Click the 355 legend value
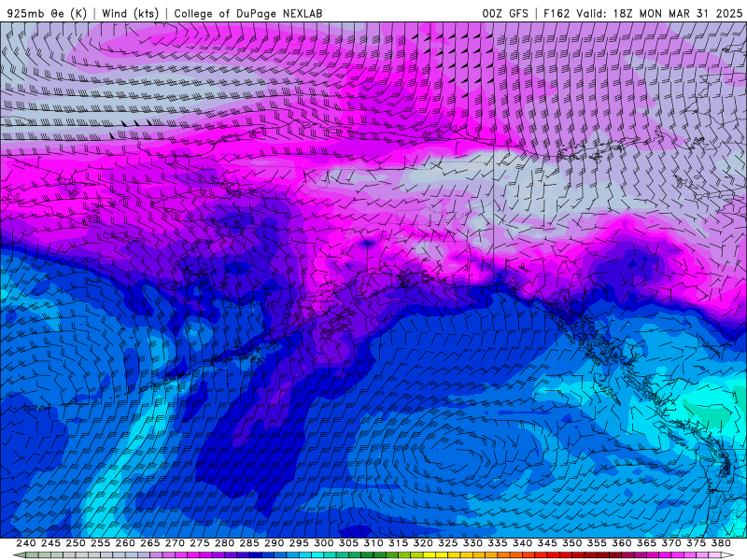 click(x=597, y=543)
